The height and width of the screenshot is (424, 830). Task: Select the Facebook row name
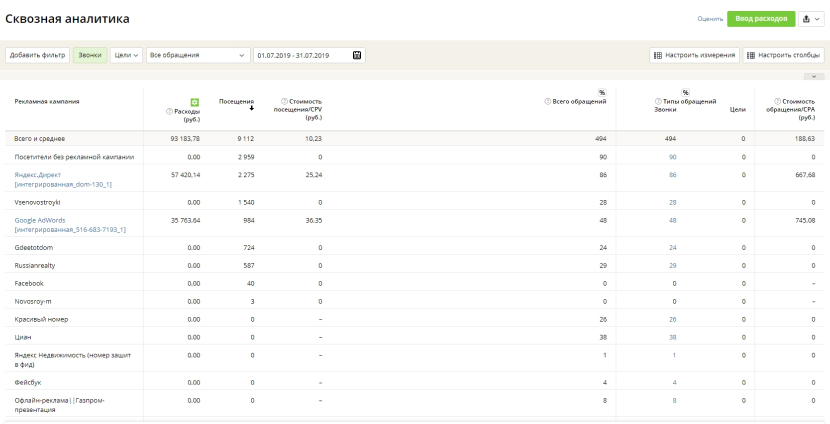pos(29,284)
